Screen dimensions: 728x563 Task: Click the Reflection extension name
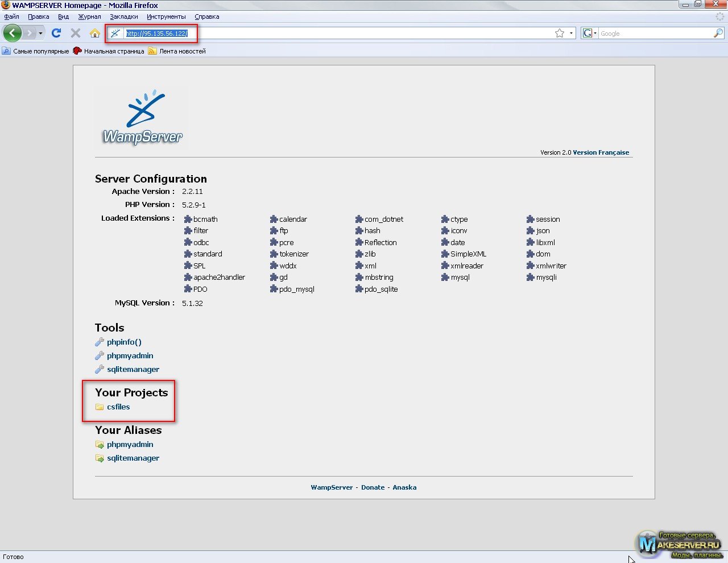380,242
